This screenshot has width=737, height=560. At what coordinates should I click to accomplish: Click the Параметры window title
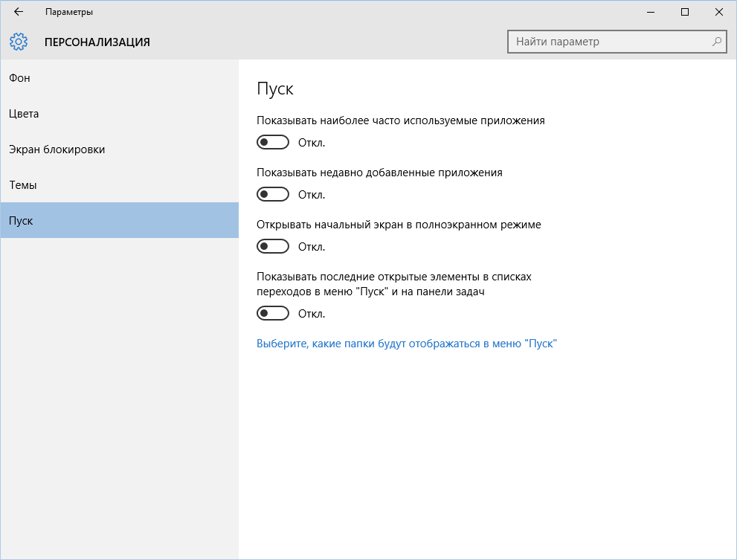click(69, 12)
